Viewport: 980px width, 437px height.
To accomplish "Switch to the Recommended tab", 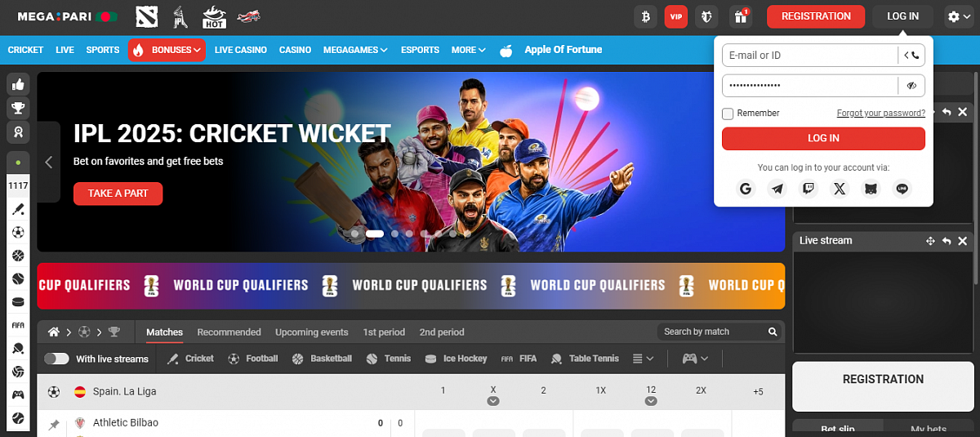I will coord(229,332).
